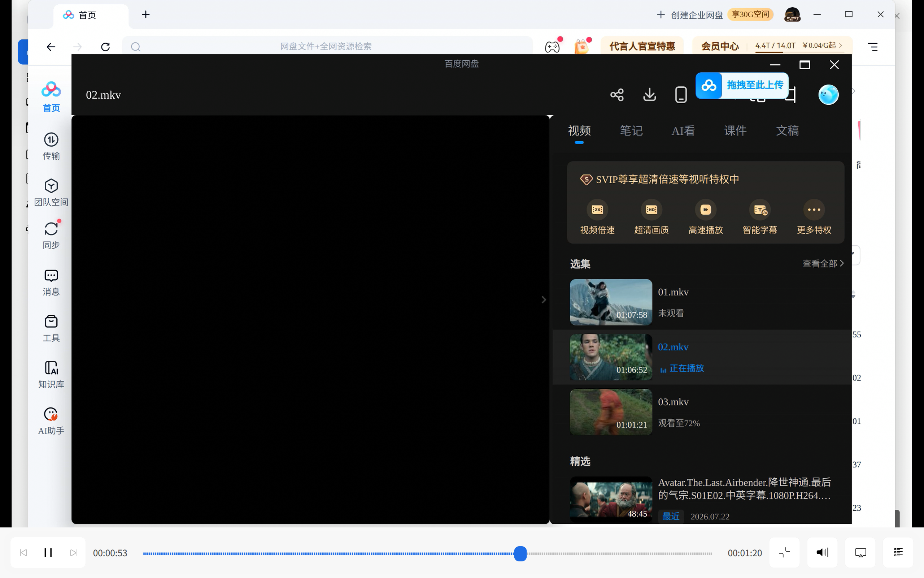Click the exit-fullscreen shrink icon
The width and height of the screenshot is (924, 578).
784,552
